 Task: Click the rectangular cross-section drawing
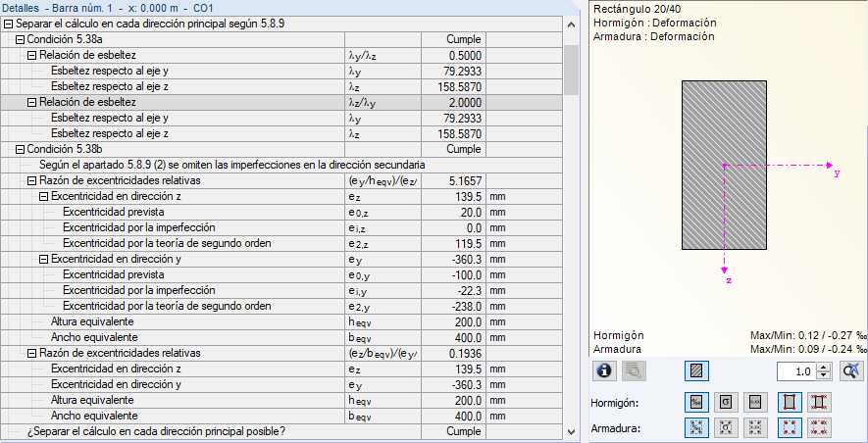click(724, 165)
